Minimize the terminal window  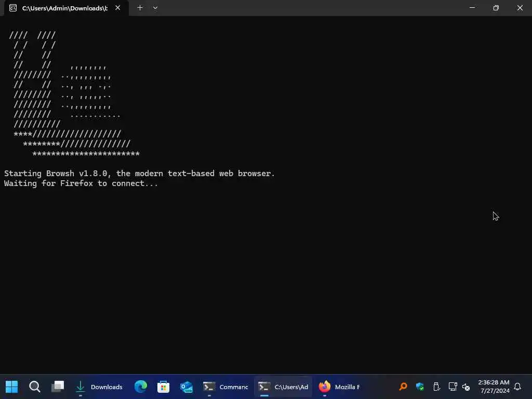tap(472, 7)
